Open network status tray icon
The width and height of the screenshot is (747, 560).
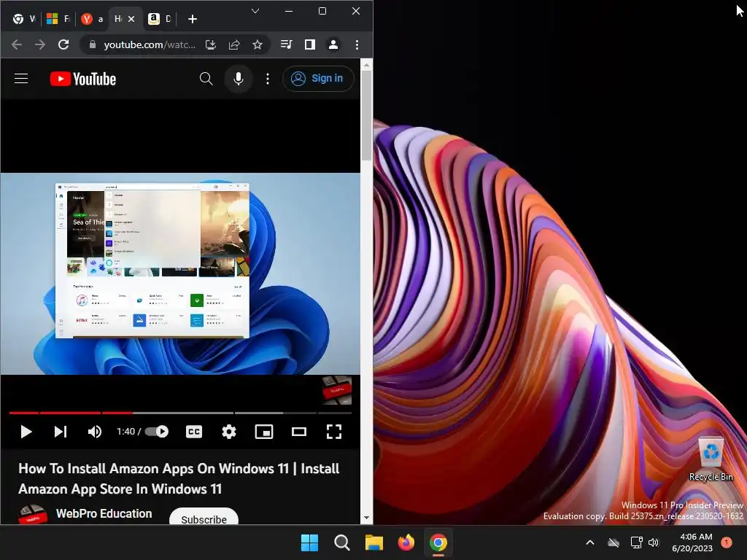click(636, 542)
